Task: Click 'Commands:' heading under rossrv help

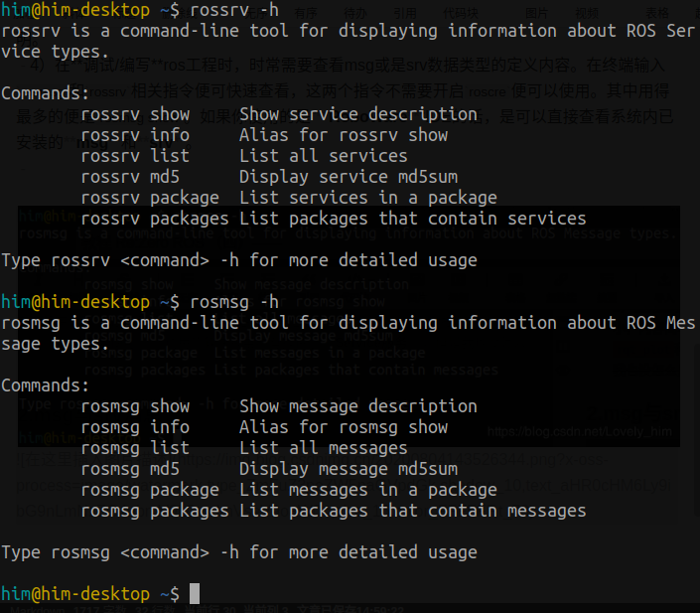Action: click(46, 93)
